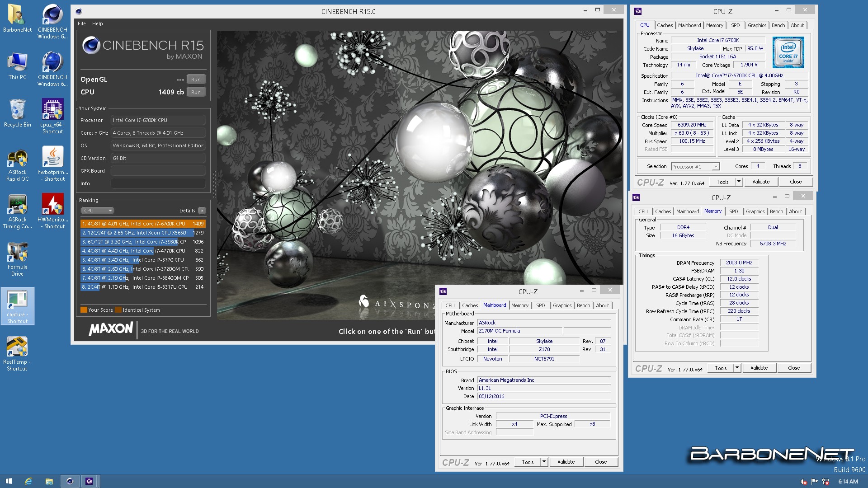Open the first CINEBENCH Windows 6 desktop shortcut
868x488 pixels.
click(x=52, y=21)
